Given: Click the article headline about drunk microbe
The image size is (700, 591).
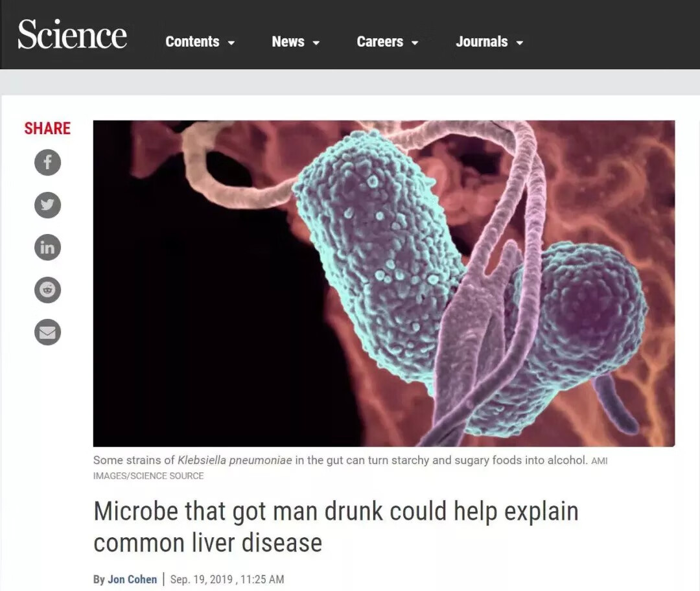Looking at the screenshot, I should tap(336, 527).
